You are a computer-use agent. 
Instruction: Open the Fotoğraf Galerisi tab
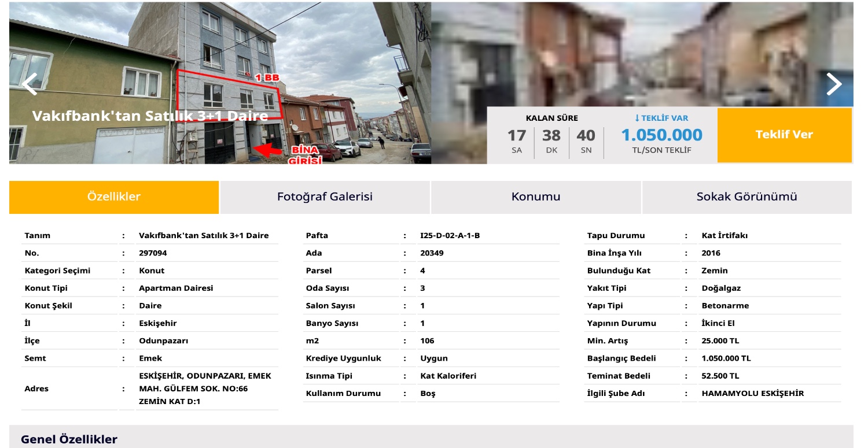click(325, 197)
